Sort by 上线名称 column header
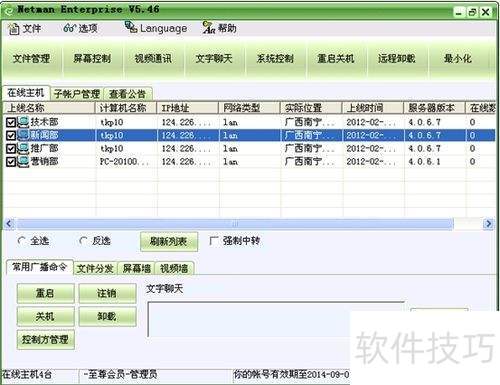500x385 pixels. pos(49,108)
